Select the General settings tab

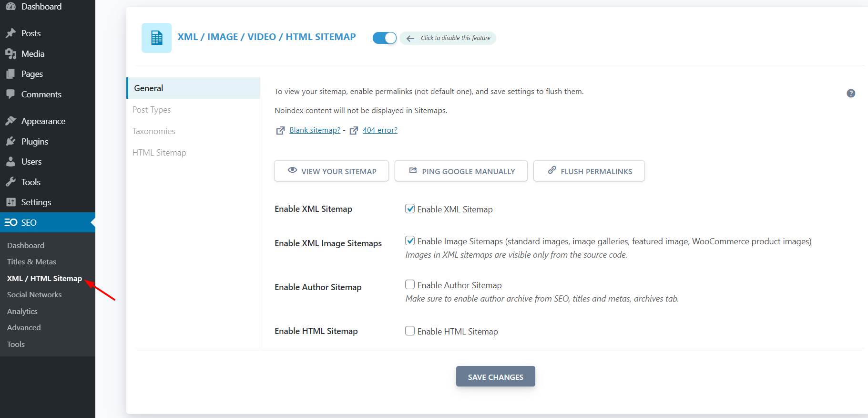194,88
